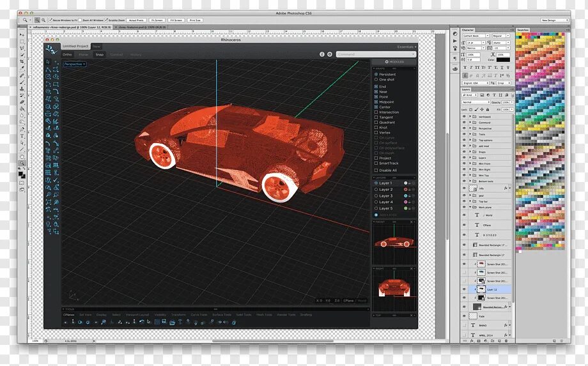
Task: Click the Zoom In icon in options bar
Action: pyautogui.click(x=37, y=20)
